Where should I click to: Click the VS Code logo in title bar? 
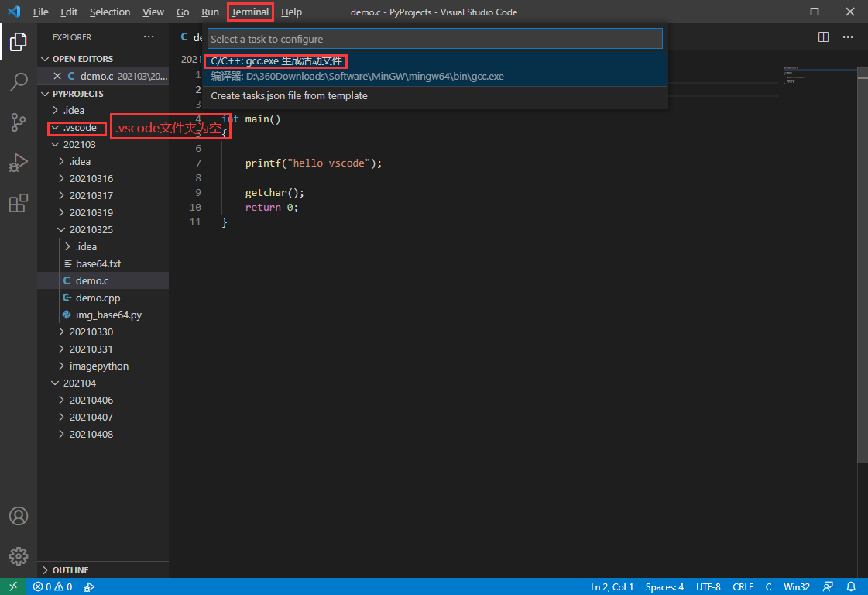14,12
